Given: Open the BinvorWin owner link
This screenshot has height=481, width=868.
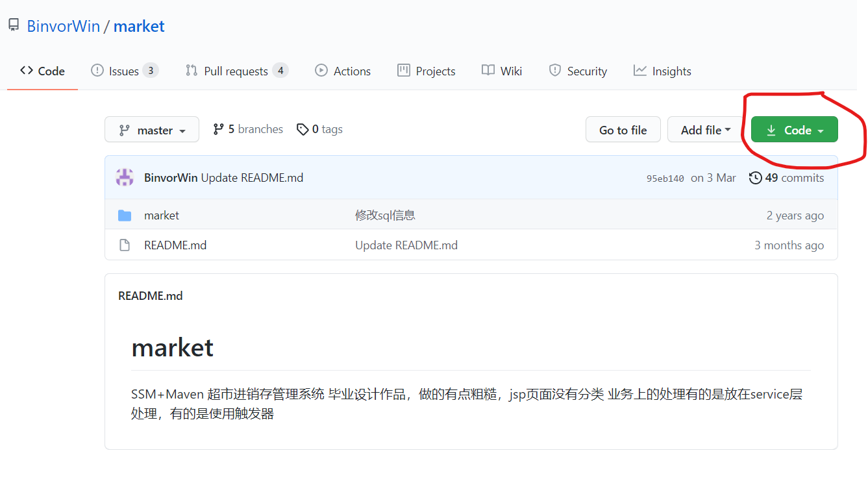Looking at the screenshot, I should pyautogui.click(x=63, y=26).
